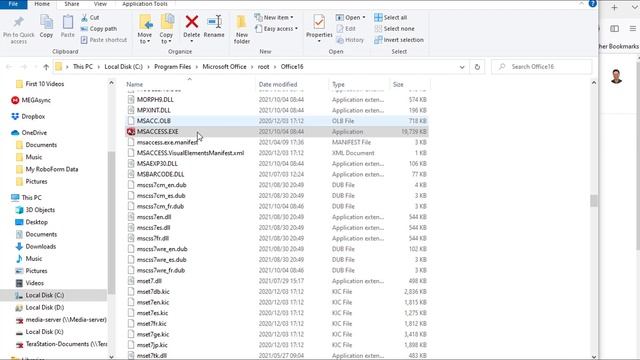This screenshot has width=640, height=360.
Task: Collapse the ribbon with the caret
Action: 581,4
